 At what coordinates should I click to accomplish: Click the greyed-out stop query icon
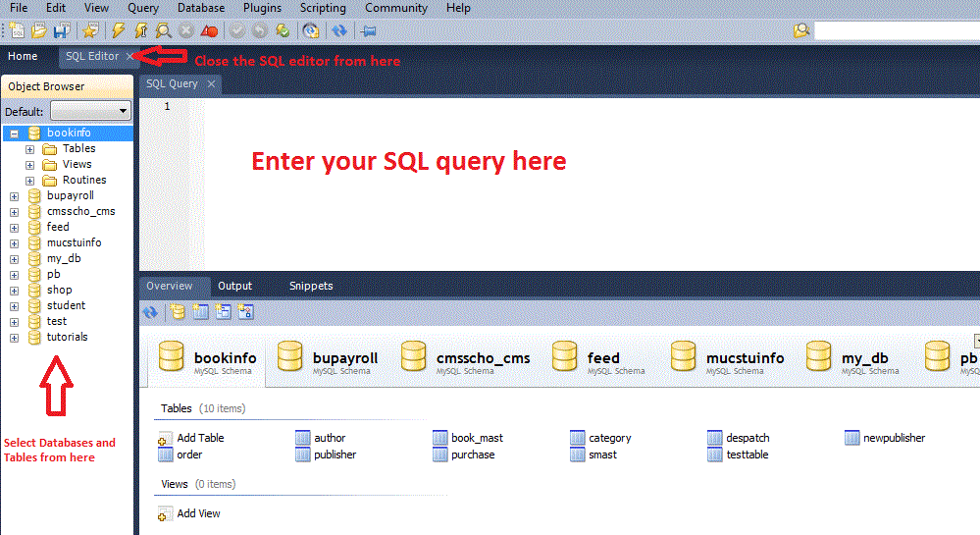point(185,30)
